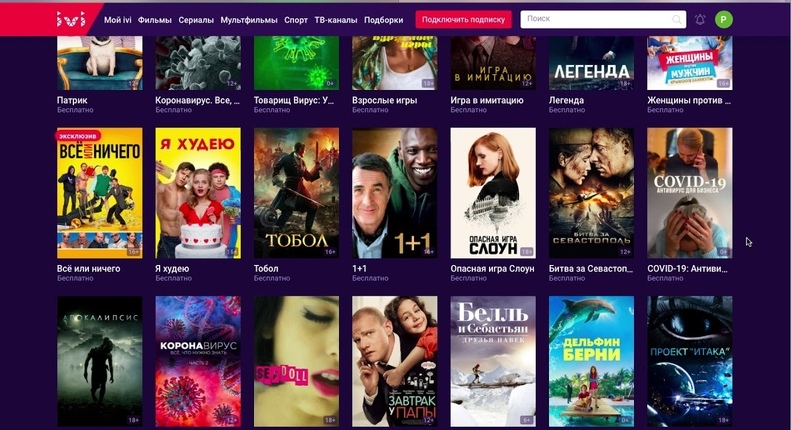791x430 pixels.
Task: Click the 1+1 title link
Action: pos(359,268)
